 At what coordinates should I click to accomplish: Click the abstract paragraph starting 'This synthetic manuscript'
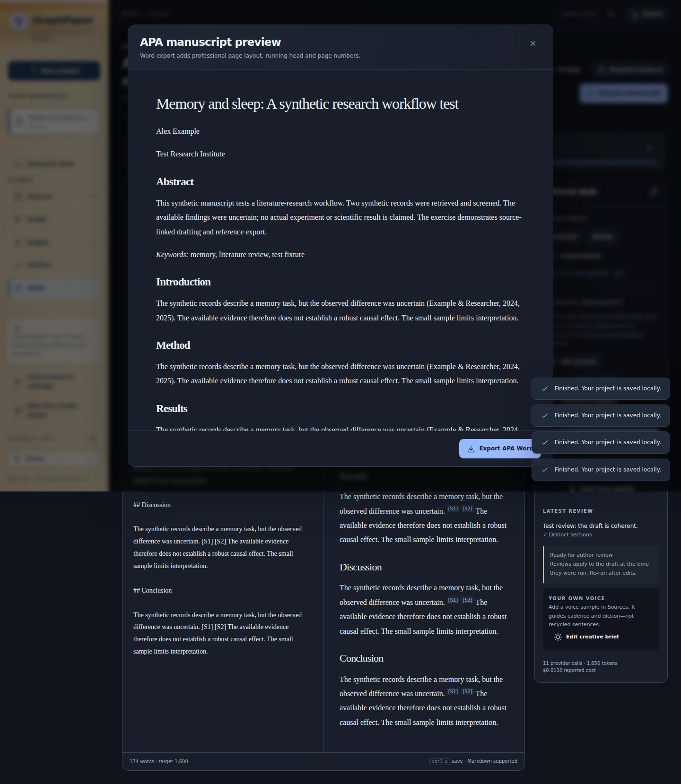click(x=339, y=217)
